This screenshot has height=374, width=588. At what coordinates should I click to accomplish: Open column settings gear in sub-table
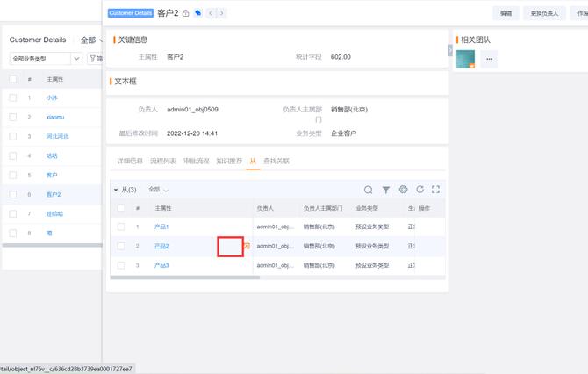[403, 190]
